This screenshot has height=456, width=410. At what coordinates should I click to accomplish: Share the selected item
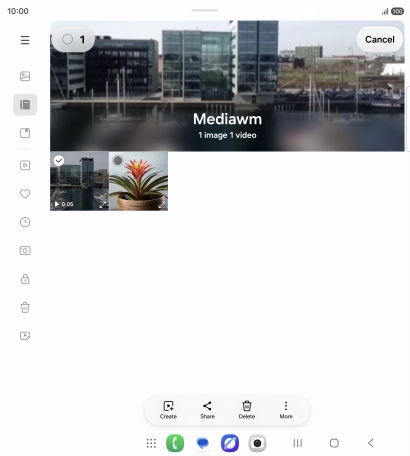(207, 410)
